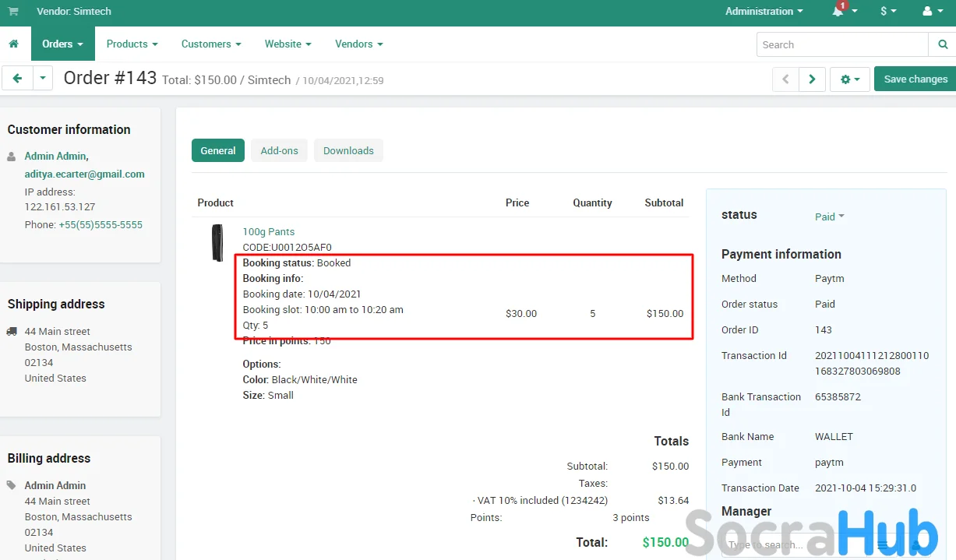Screen dimensions: 956x560
Task: Click the shopping cart icon
Action: pos(13,12)
